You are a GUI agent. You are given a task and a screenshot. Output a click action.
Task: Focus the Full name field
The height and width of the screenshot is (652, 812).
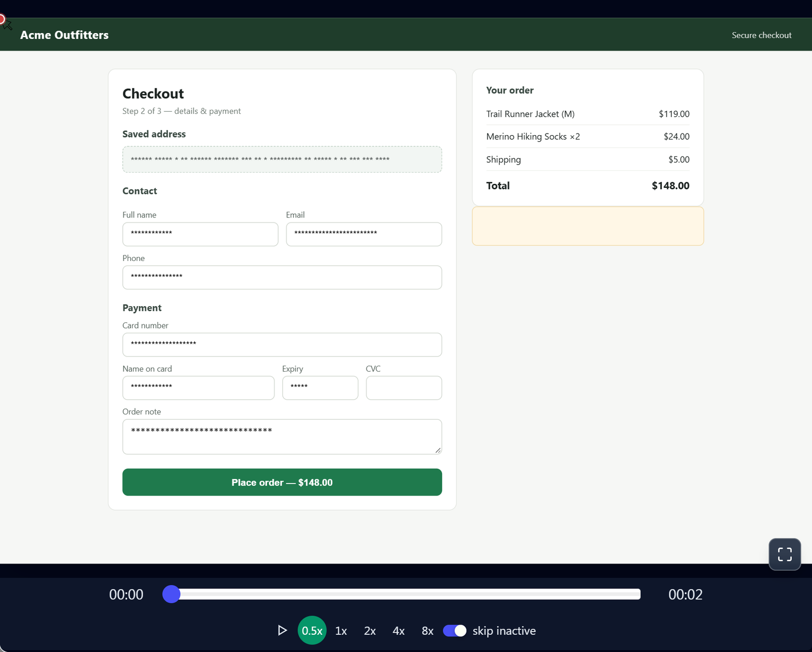pyautogui.click(x=200, y=234)
